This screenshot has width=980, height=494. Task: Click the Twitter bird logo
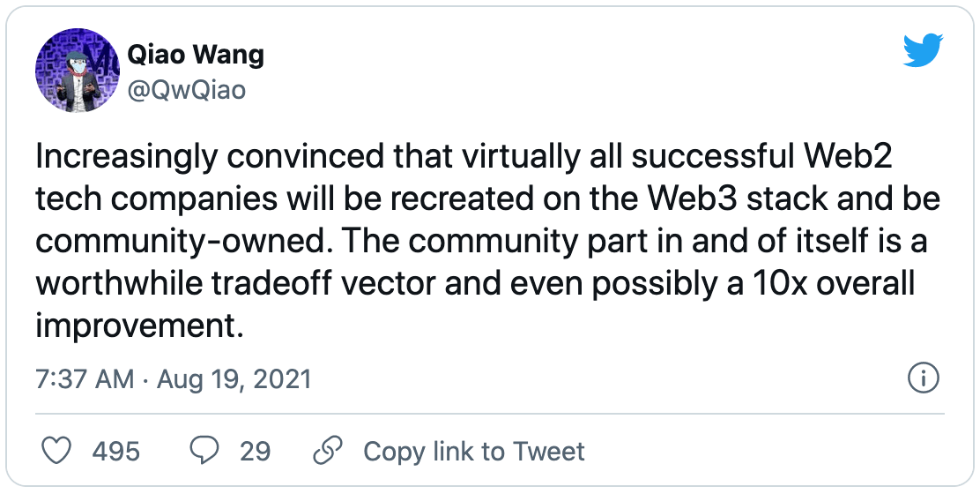(923, 53)
